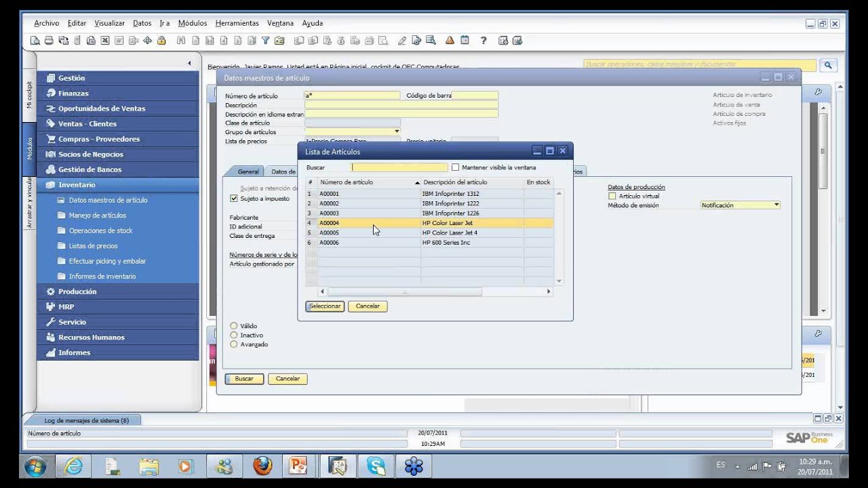Click the horizontal scrollbar thumb of article list
Viewport: 868px width, 488px height.
coord(405,291)
